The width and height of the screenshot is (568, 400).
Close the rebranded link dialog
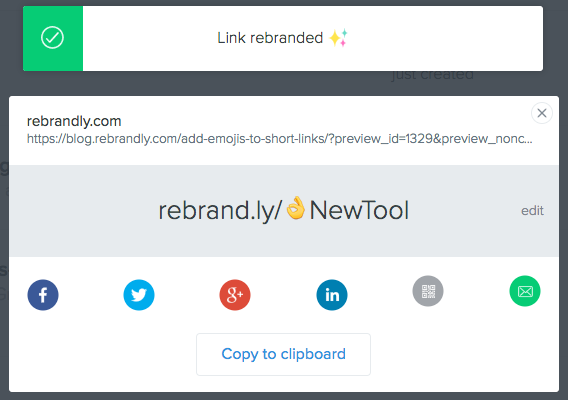pyautogui.click(x=542, y=113)
